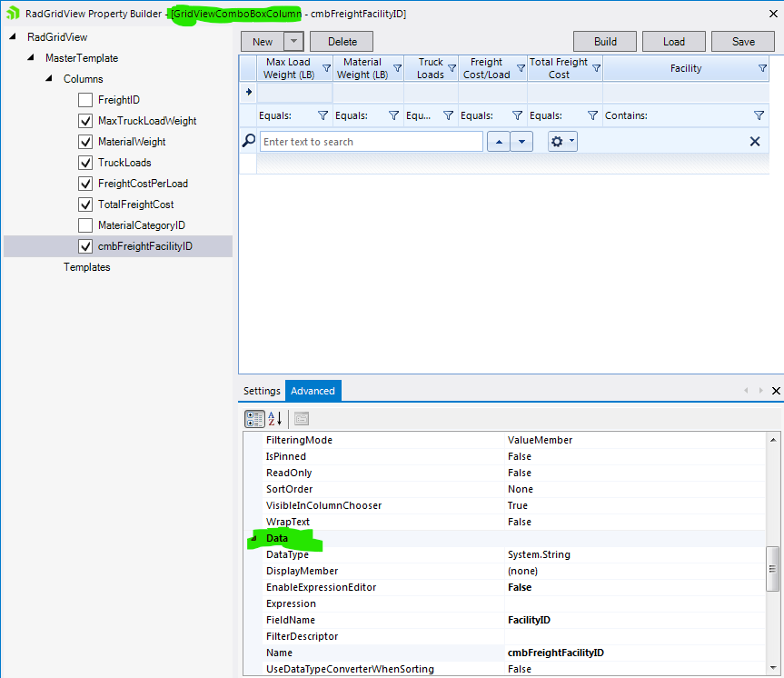
Task: Collapse the MasterTemplate tree node
Action: click(x=31, y=57)
